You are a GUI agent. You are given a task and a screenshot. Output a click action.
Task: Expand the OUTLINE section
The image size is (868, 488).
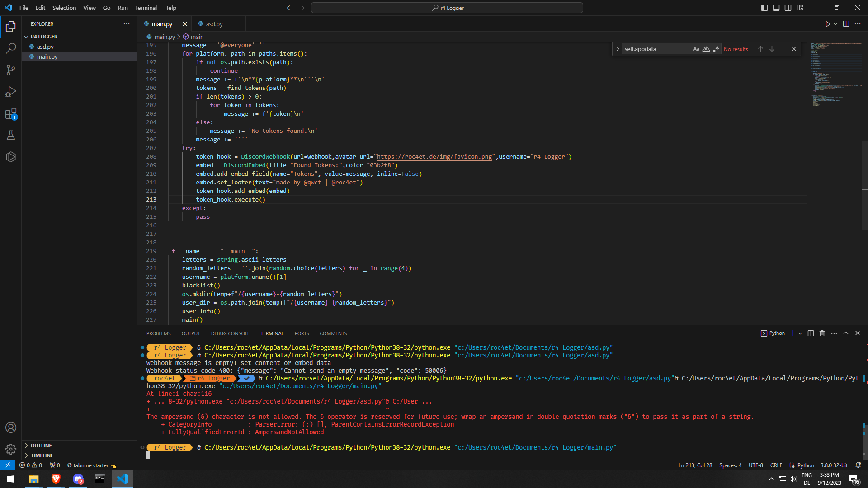tap(41, 446)
